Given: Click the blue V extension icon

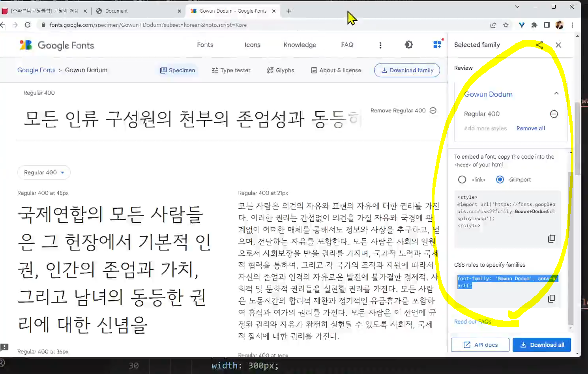Looking at the screenshot, I should pos(522,25).
